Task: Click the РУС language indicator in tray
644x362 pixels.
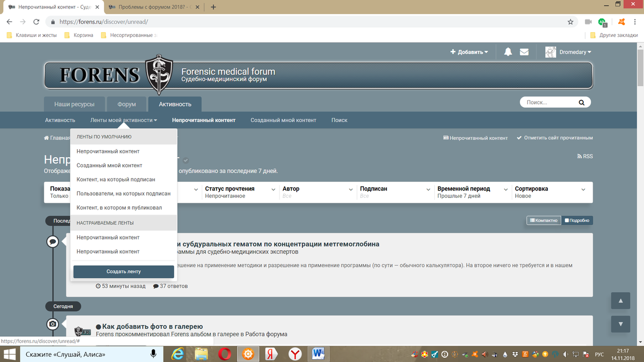Action: coord(600,354)
